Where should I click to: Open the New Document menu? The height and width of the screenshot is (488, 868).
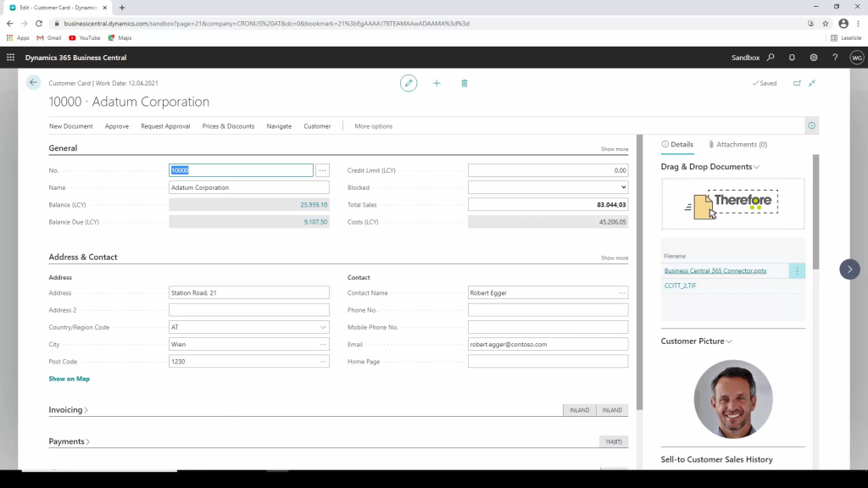(71, 126)
